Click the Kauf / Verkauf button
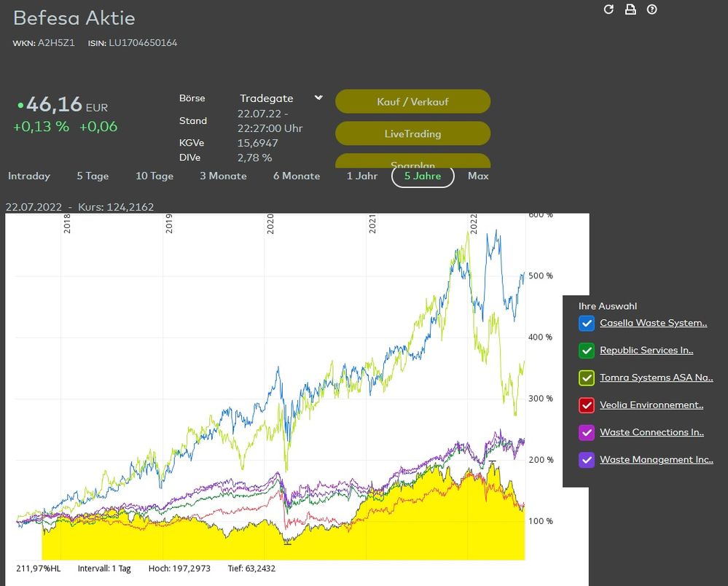Screen dimensions: 728x586 point(412,101)
